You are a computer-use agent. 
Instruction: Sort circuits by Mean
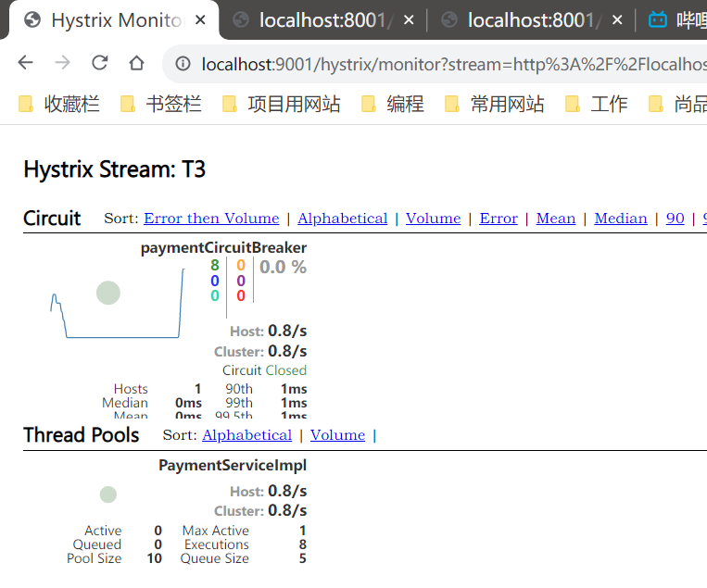[x=556, y=219]
